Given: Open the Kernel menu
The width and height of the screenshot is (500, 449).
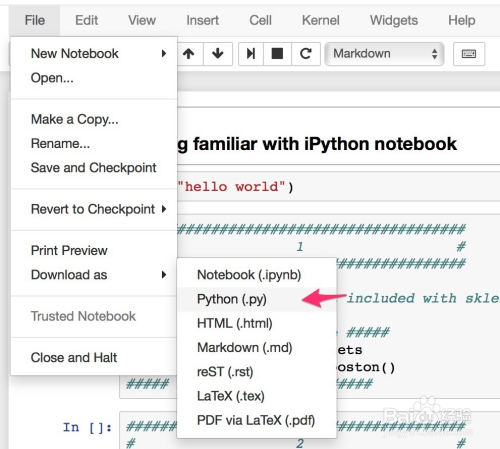Looking at the screenshot, I should pos(321,20).
